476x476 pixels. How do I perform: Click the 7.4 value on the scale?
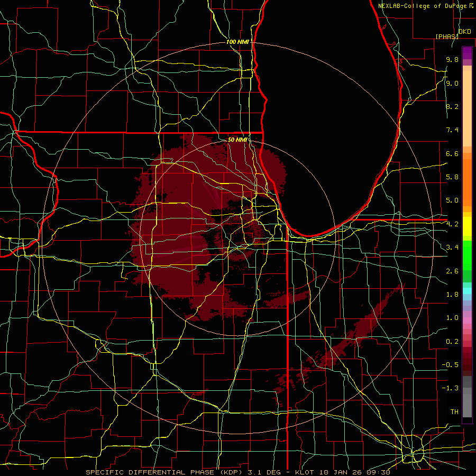point(452,130)
